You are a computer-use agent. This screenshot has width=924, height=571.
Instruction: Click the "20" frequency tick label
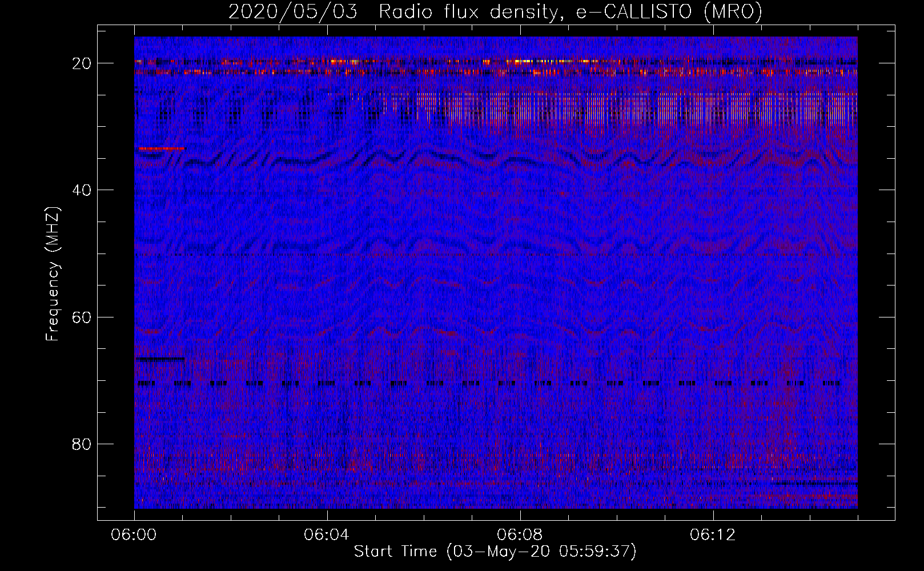(x=82, y=63)
